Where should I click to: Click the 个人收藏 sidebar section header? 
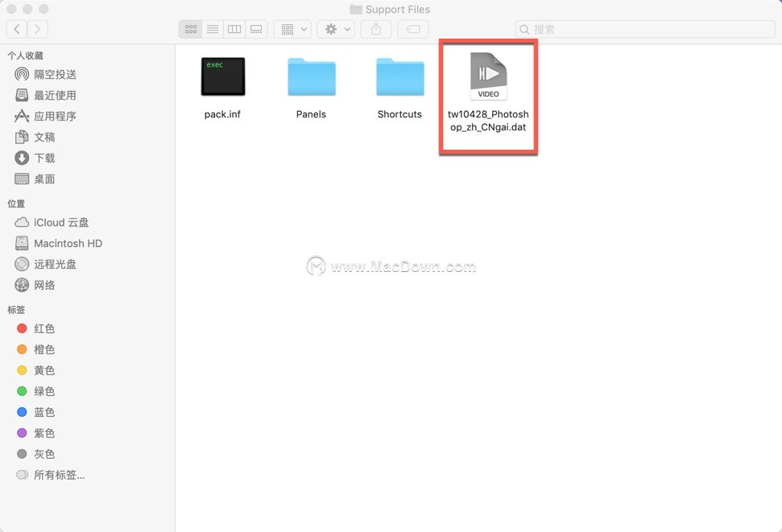(x=26, y=56)
